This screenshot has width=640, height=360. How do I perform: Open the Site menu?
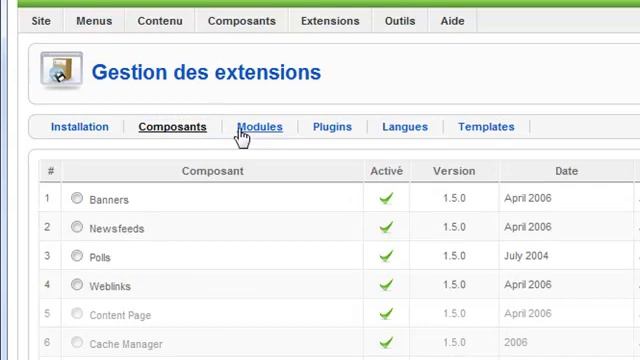(x=41, y=21)
